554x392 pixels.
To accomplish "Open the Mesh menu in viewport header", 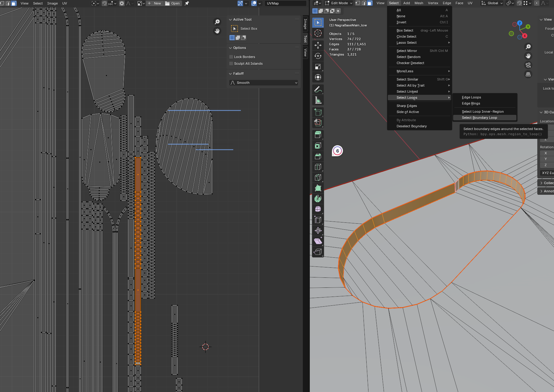I will tap(419, 3).
